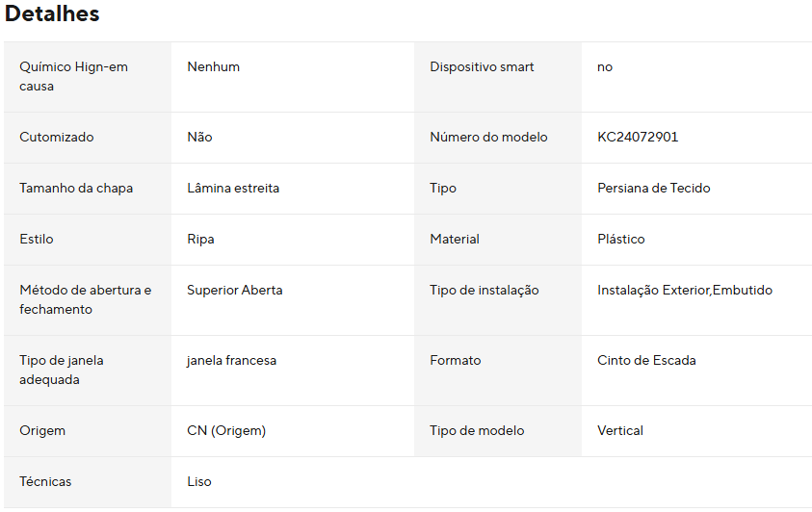Click the Estilo label cell
Viewport: 812px width, 512px height.
tap(37, 240)
